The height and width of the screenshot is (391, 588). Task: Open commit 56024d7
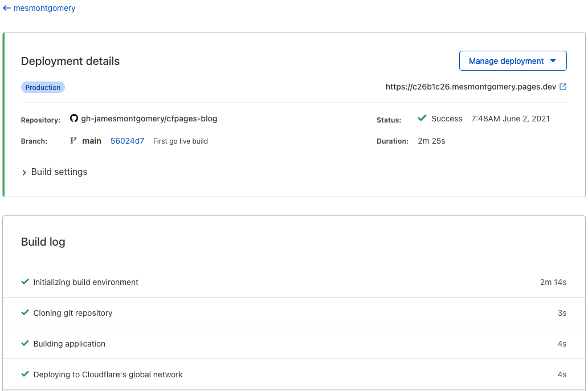coord(127,141)
